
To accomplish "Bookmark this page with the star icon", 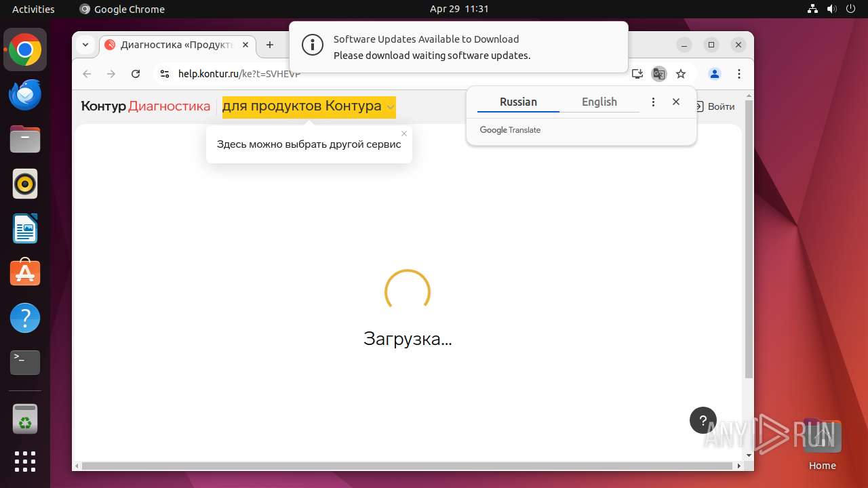I will pyautogui.click(x=681, y=74).
